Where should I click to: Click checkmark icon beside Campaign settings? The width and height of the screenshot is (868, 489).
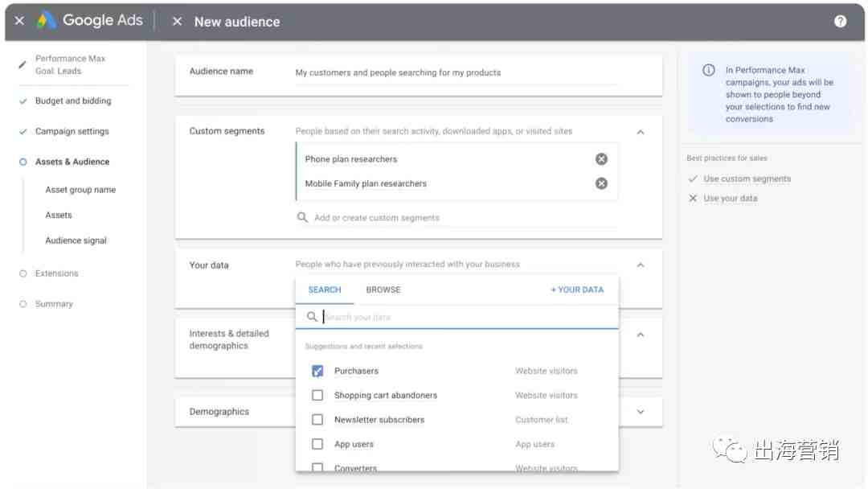click(23, 131)
